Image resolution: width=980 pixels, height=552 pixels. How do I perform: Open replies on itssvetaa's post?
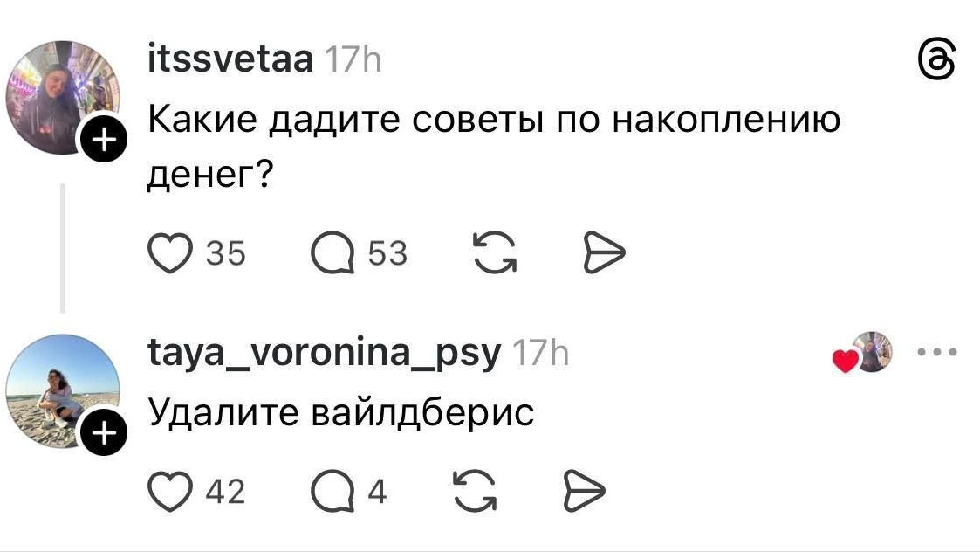tap(332, 253)
